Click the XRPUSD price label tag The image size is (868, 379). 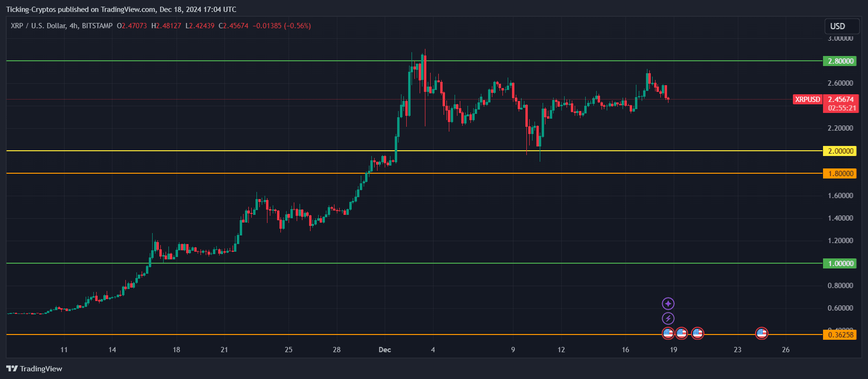coord(807,100)
